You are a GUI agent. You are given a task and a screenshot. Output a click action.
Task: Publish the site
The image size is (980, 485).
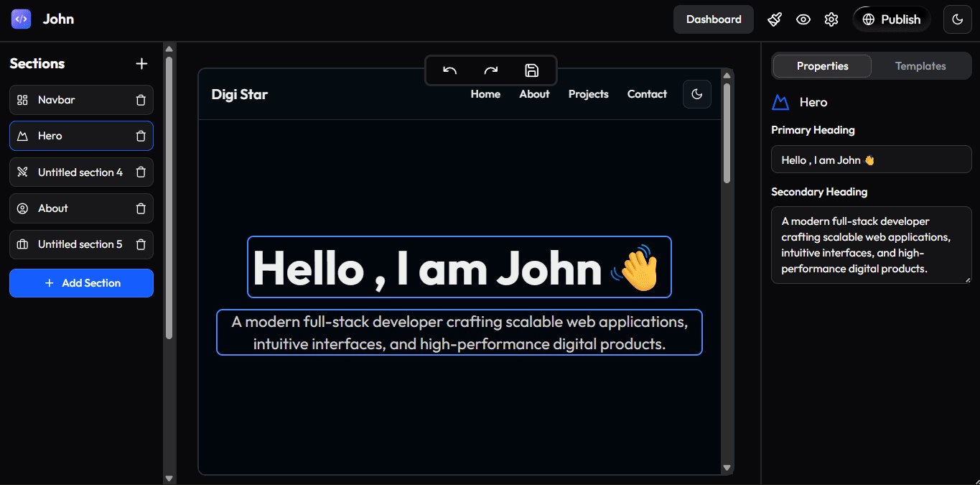tap(891, 19)
